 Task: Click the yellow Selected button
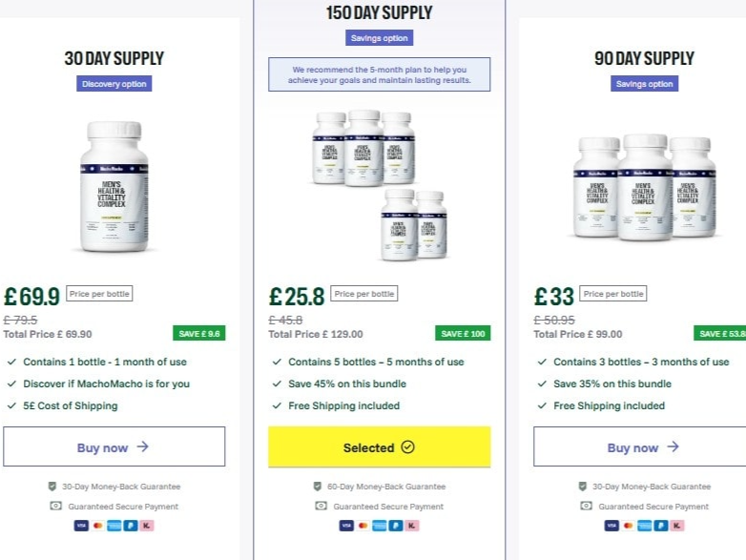pos(379,446)
